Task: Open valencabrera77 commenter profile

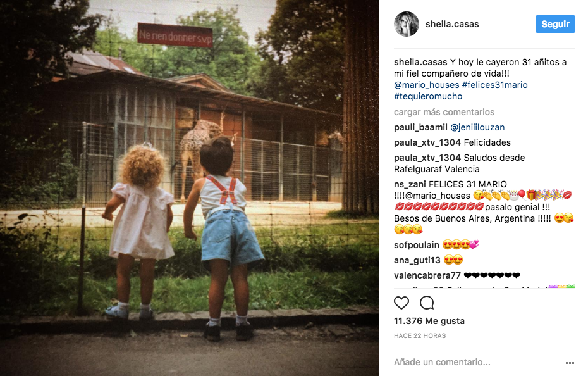Action: point(427,275)
